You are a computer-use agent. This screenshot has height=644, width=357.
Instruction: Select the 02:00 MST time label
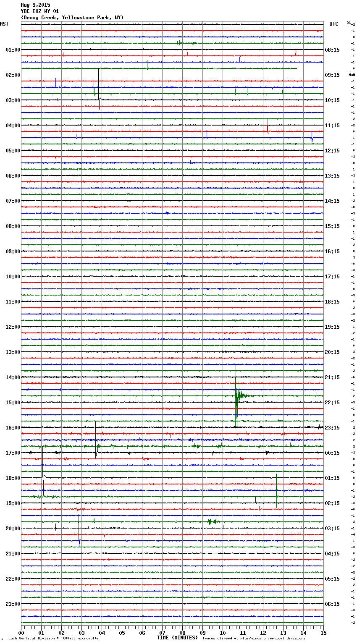[13, 75]
